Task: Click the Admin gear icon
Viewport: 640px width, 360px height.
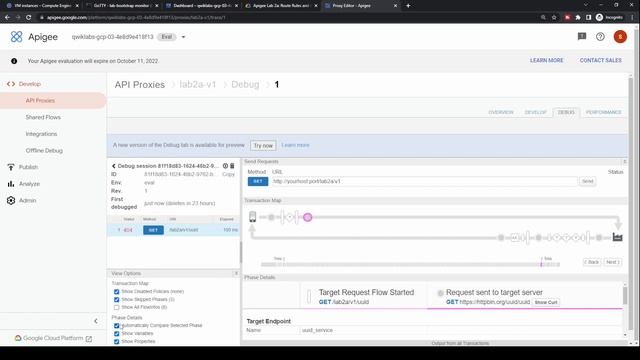Action: click(x=11, y=200)
